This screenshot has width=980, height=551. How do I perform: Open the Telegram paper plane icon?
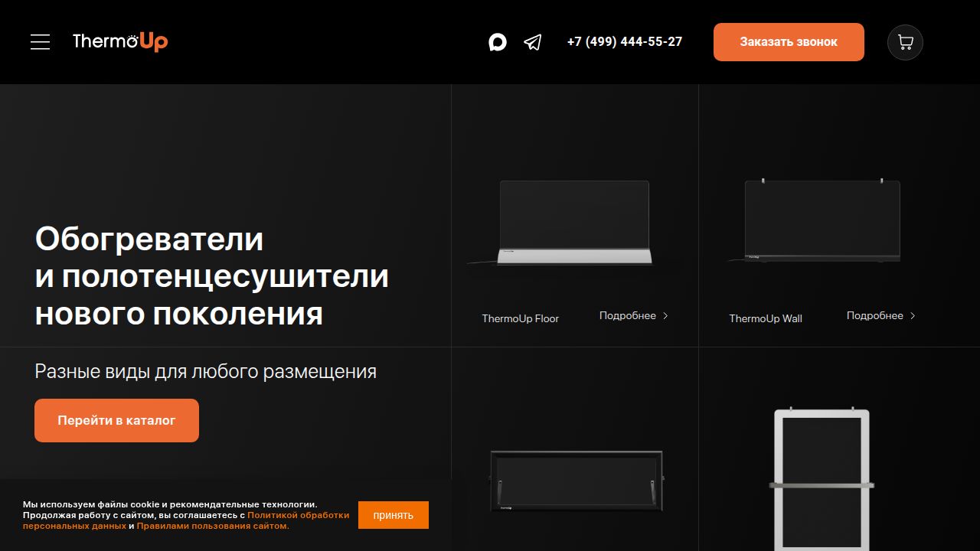click(x=533, y=42)
